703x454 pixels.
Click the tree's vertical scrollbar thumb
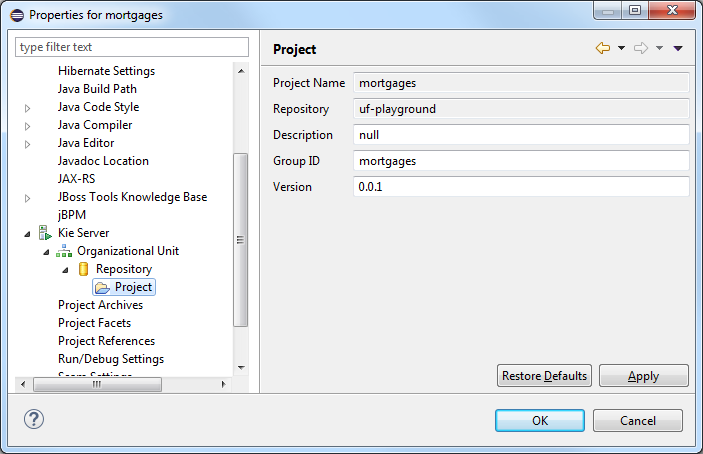point(240,240)
